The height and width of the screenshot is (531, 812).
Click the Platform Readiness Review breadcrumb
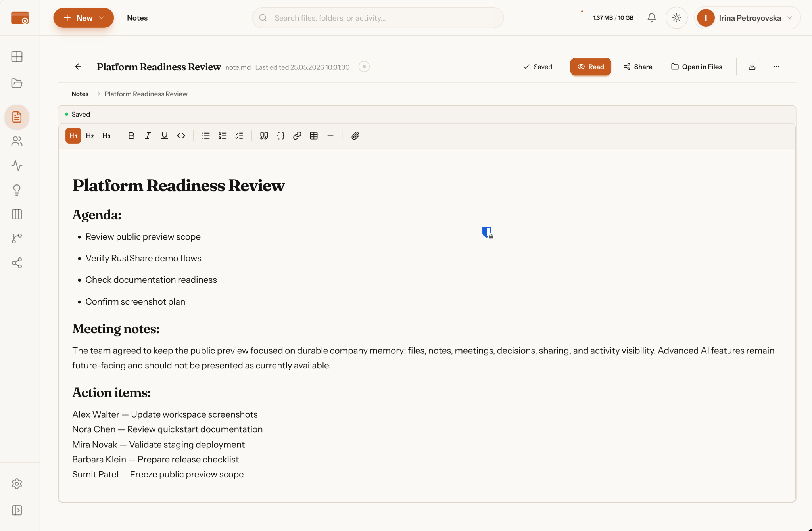146,94
